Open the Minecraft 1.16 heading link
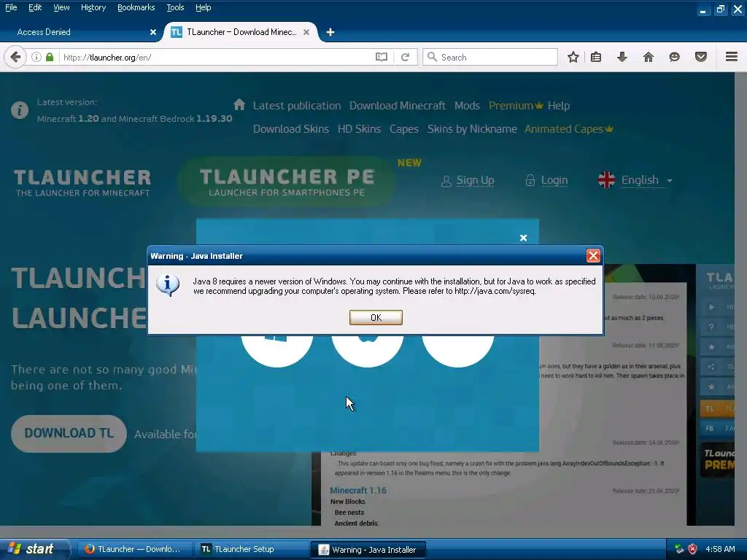This screenshot has height=560, width=747. tap(357, 490)
